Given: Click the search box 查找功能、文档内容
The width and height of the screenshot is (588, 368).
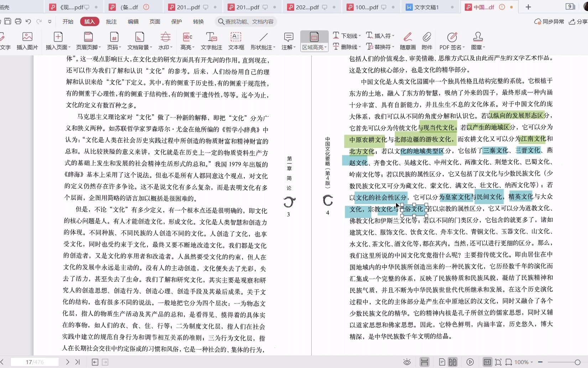Looking at the screenshot, I should click(246, 21).
